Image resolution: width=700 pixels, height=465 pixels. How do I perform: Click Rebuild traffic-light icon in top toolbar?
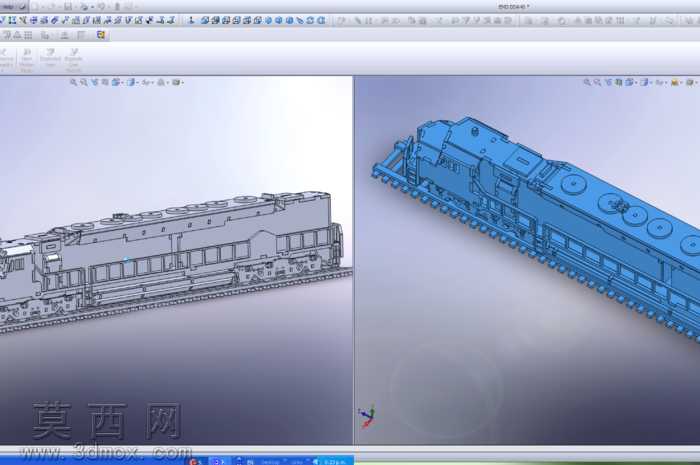(117, 6)
